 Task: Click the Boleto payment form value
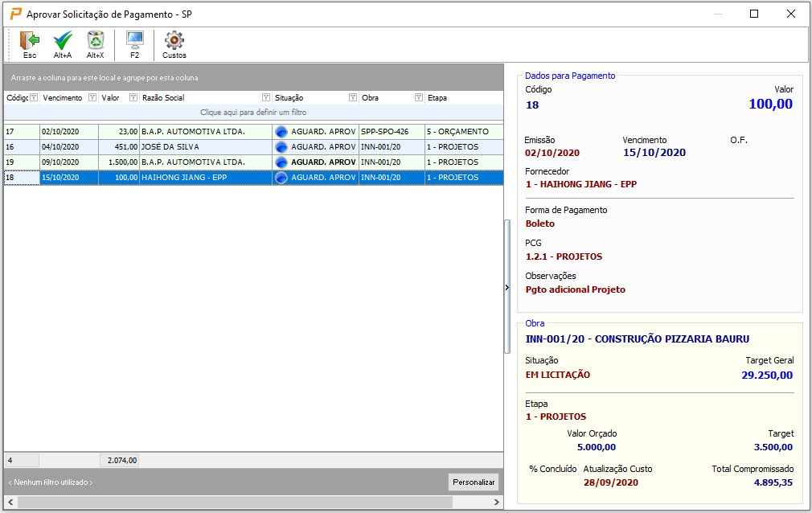(x=540, y=224)
